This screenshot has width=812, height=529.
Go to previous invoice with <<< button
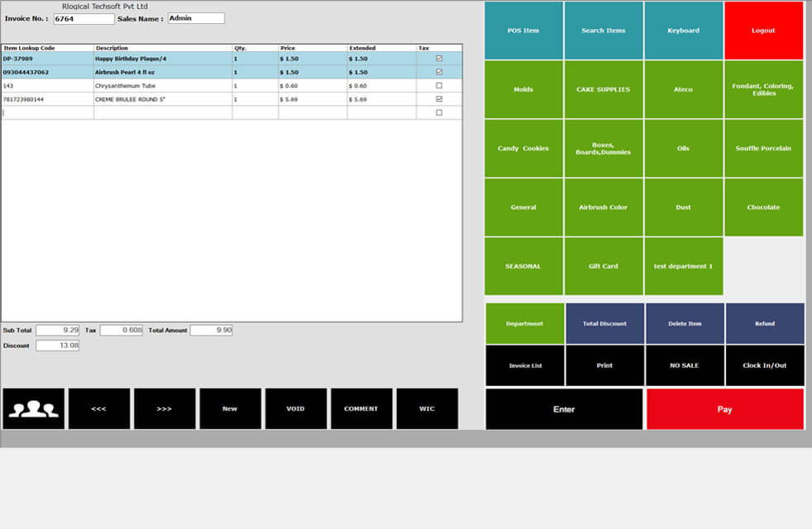[x=98, y=408]
